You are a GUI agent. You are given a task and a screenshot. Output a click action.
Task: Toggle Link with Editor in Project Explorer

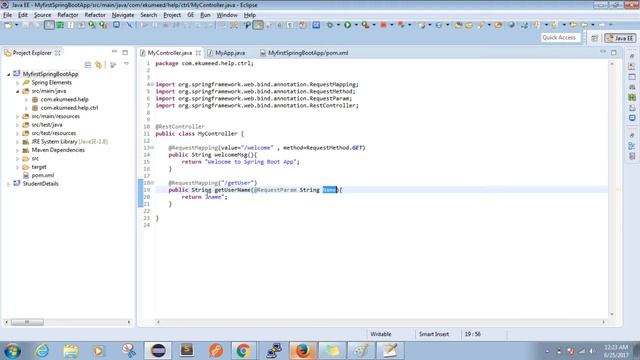tap(98, 65)
